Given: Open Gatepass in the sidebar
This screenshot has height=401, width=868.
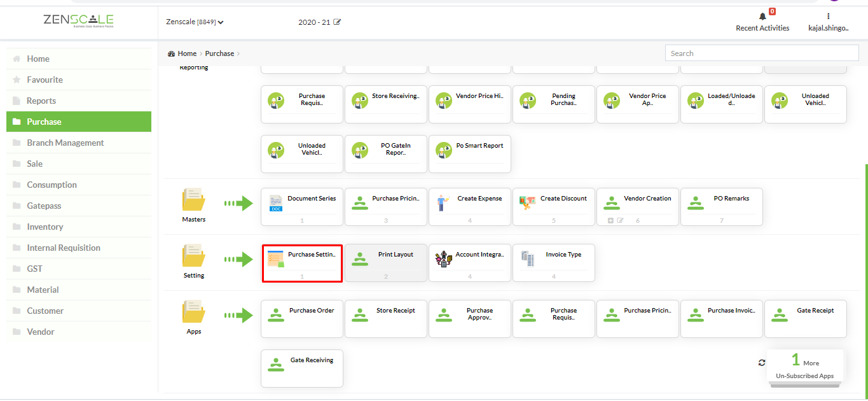Looking at the screenshot, I should [79, 206].
